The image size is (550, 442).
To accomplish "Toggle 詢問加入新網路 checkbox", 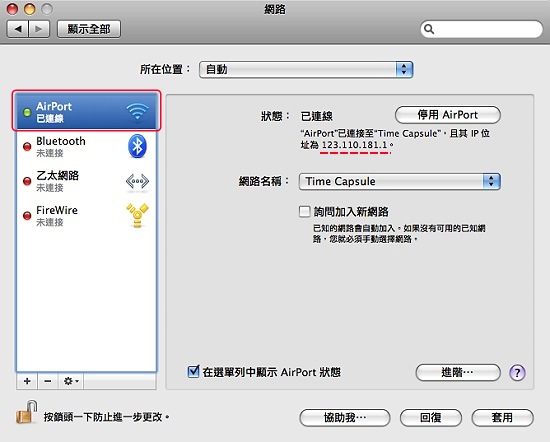I will pyautogui.click(x=304, y=212).
